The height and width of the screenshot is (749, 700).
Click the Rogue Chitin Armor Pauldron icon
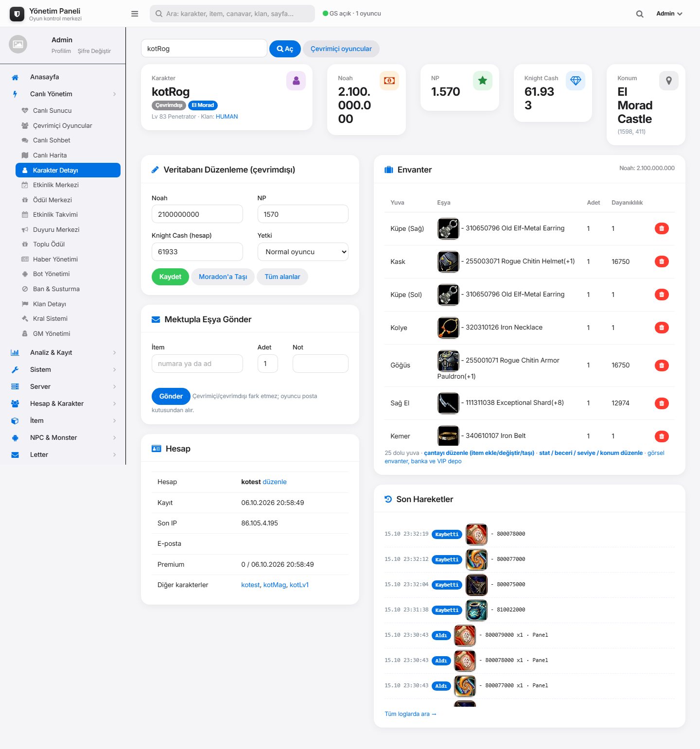click(x=448, y=361)
